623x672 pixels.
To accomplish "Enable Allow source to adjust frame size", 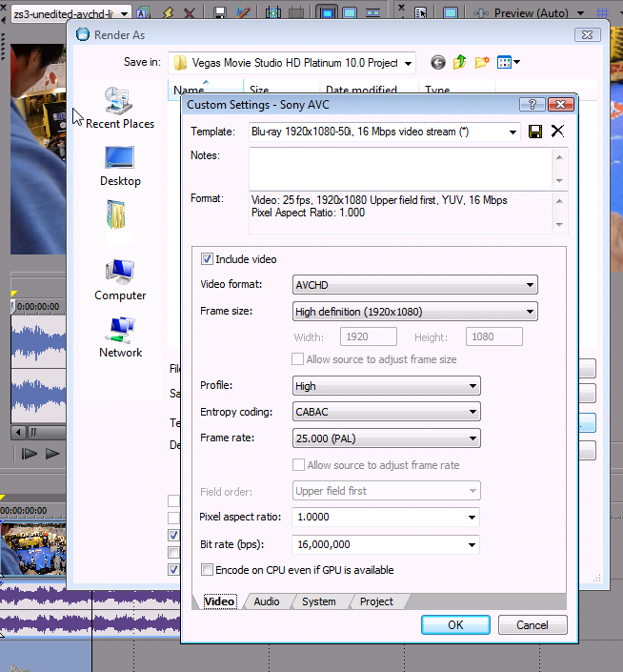I will tap(297, 358).
